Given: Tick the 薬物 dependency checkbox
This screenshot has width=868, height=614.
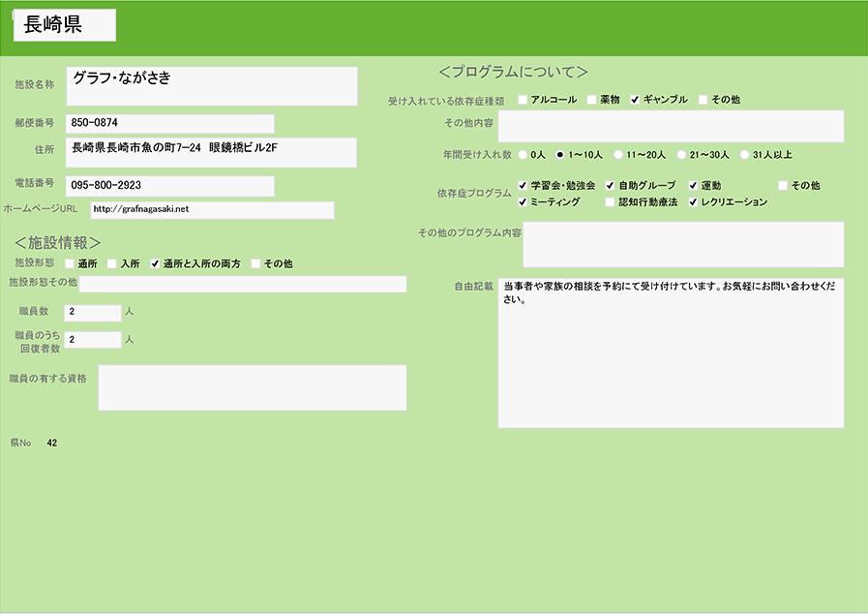Looking at the screenshot, I should pos(592,100).
